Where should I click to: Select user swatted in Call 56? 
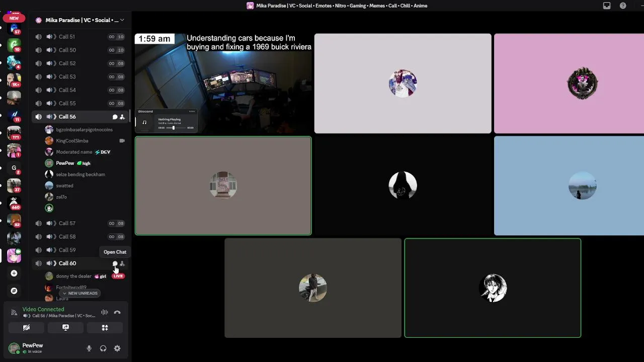tap(86, 186)
